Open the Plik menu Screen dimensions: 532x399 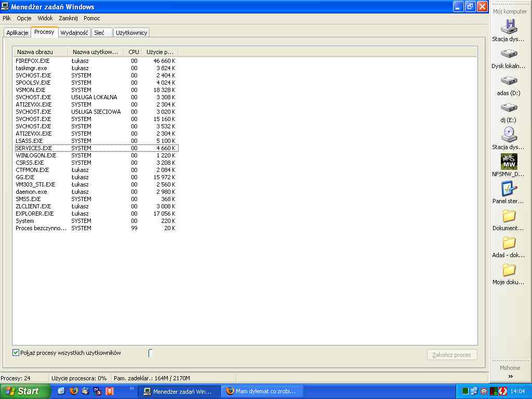click(x=7, y=18)
